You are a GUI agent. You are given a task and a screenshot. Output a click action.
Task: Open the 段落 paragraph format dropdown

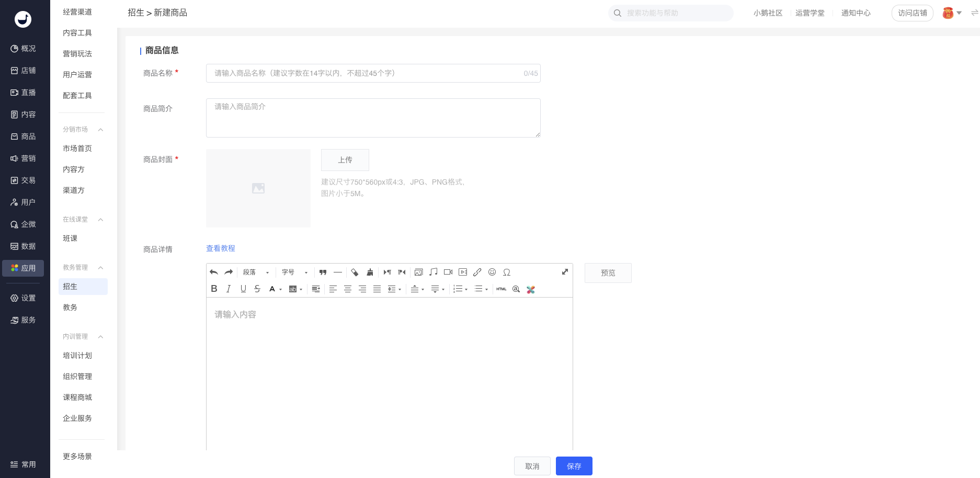(x=256, y=272)
